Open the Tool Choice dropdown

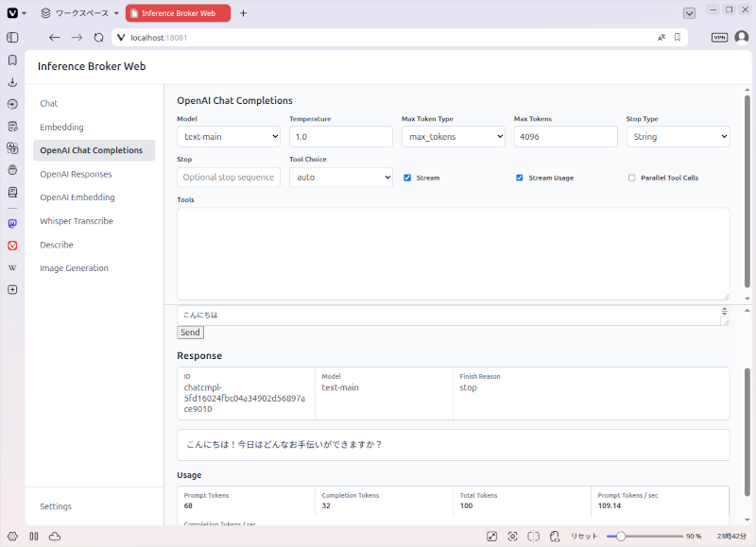(x=341, y=178)
